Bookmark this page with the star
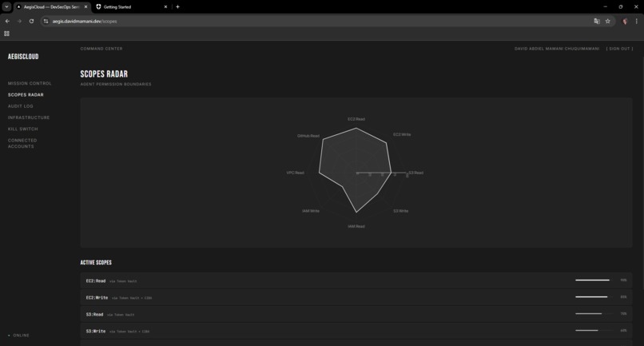 pos(608,21)
